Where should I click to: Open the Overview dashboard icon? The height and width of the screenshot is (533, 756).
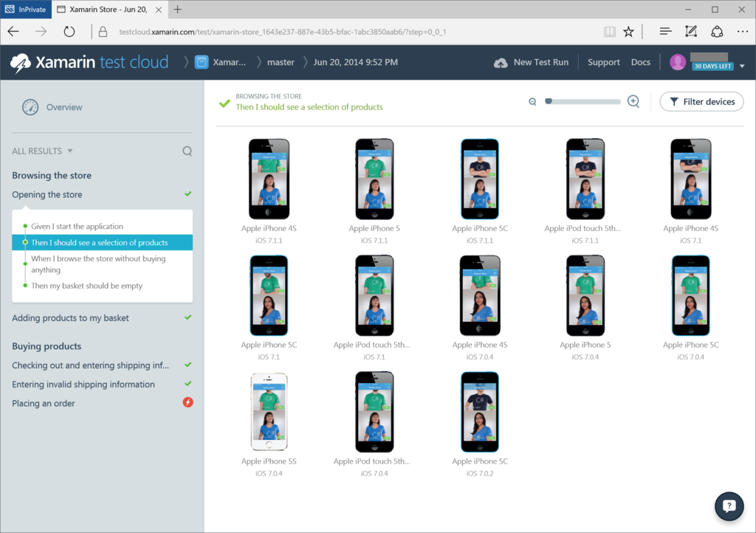click(x=30, y=107)
